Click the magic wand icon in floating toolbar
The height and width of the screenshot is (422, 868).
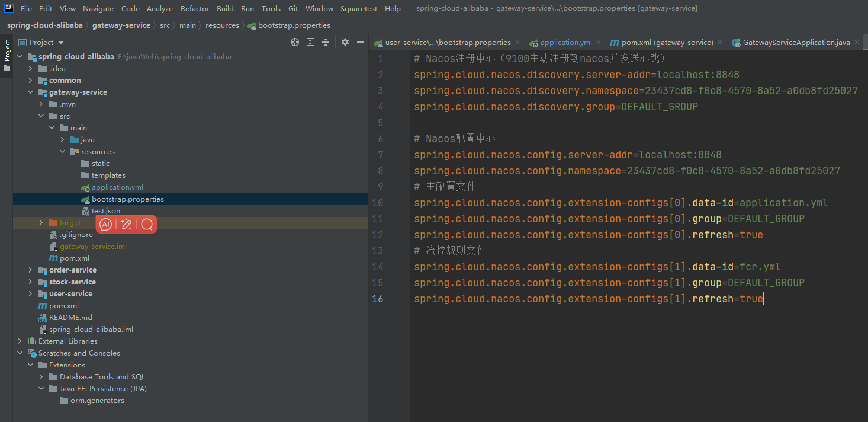click(126, 224)
